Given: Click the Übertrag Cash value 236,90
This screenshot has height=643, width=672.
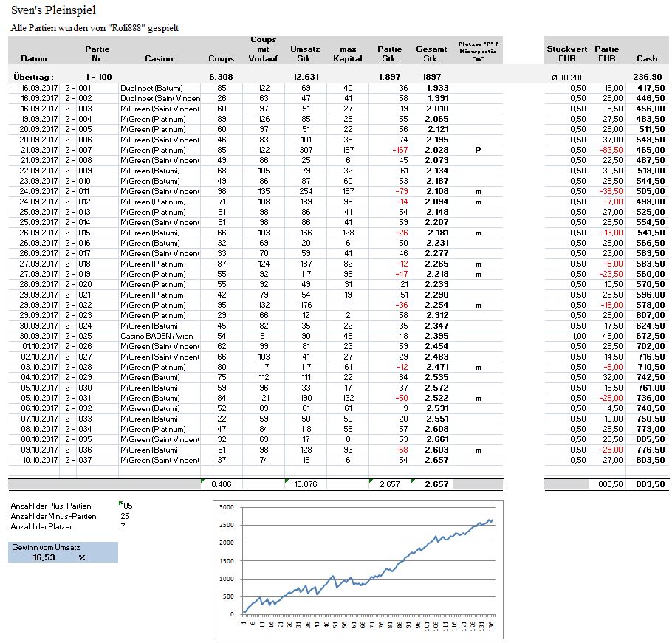Looking at the screenshot, I should tap(646, 77).
